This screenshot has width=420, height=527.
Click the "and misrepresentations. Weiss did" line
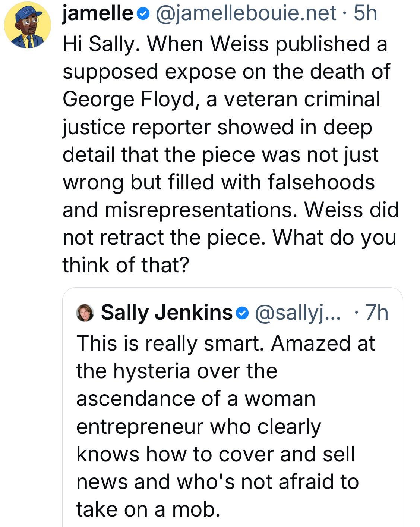point(230,210)
